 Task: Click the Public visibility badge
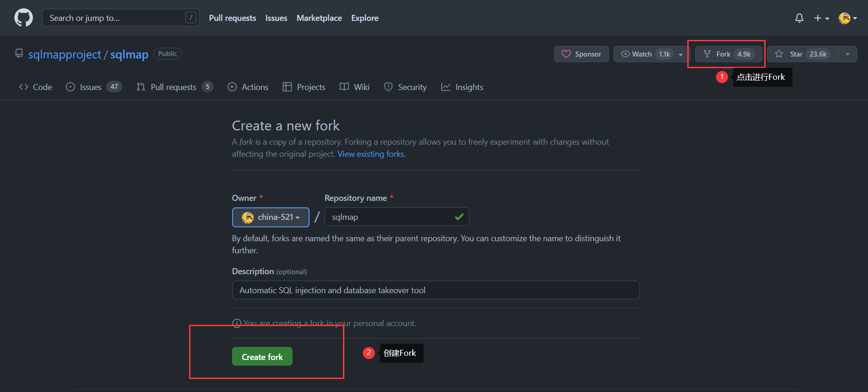167,54
